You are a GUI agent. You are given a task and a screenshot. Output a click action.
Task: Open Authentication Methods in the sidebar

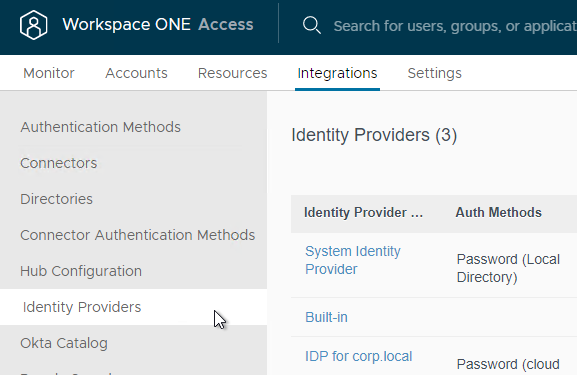tap(100, 127)
